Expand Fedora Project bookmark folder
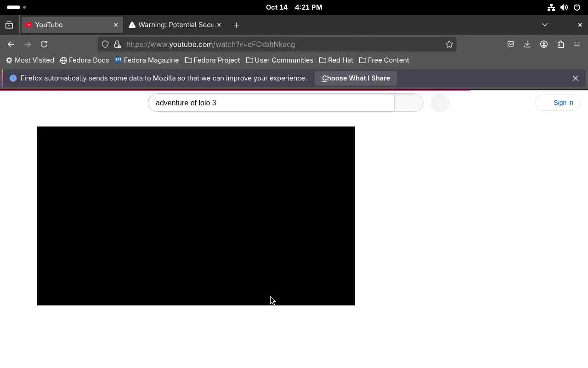The width and height of the screenshot is (588, 368). tap(213, 60)
